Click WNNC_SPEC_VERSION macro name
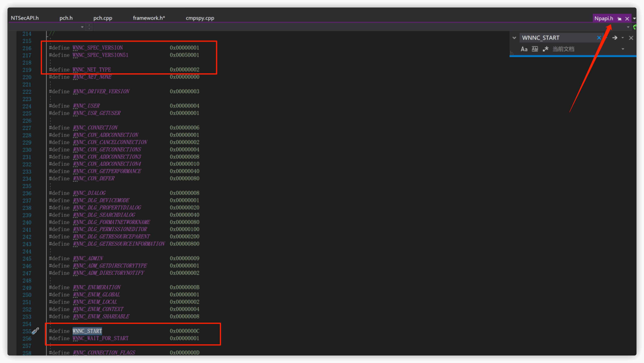 click(x=98, y=47)
